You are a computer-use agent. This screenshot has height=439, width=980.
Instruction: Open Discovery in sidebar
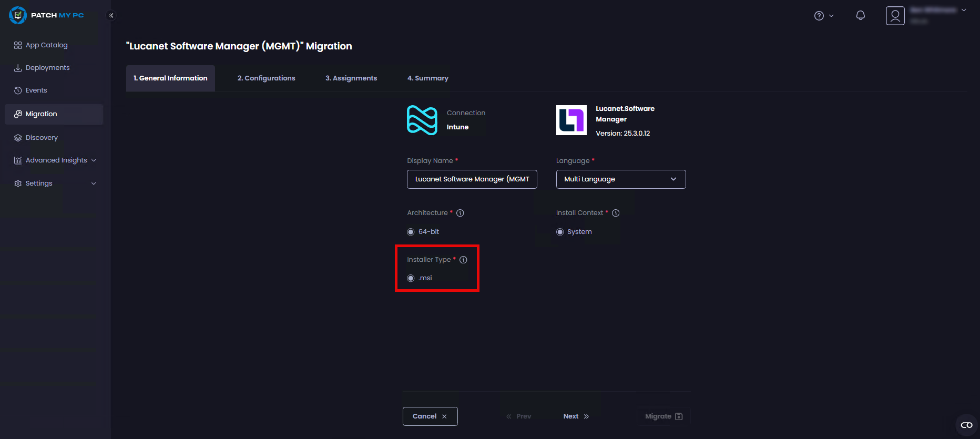pos(54,138)
